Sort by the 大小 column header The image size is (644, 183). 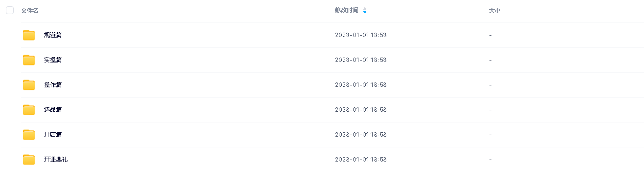pos(494,10)
